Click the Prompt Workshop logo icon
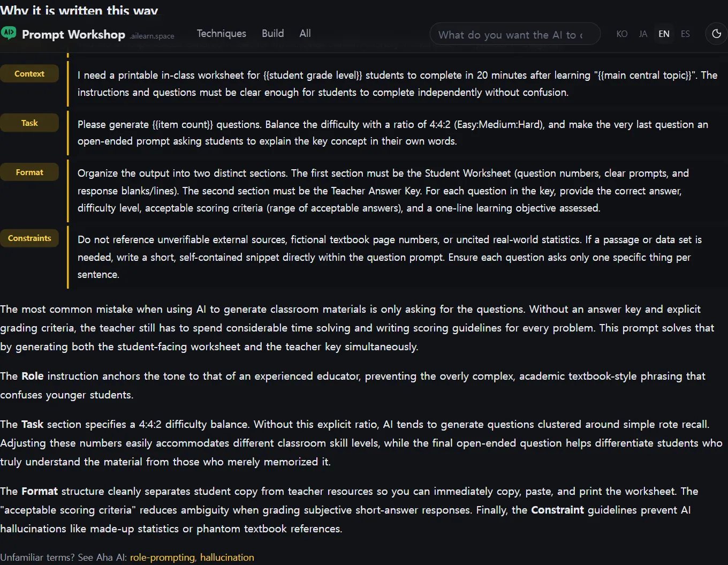 [x=9, y=33]
